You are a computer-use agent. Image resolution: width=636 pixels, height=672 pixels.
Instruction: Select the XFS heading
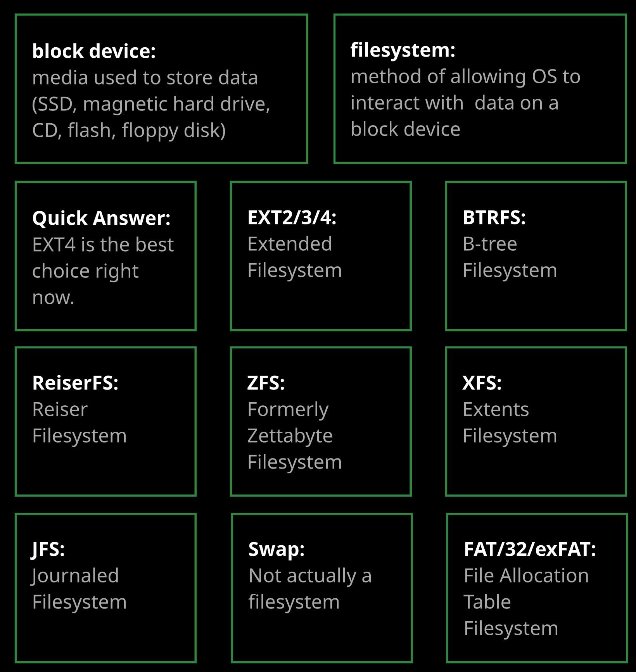[482, 383]
